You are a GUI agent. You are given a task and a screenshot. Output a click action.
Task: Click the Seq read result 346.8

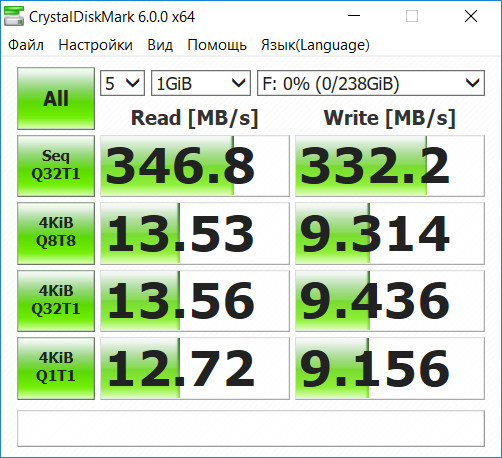[x=195, y=166]
